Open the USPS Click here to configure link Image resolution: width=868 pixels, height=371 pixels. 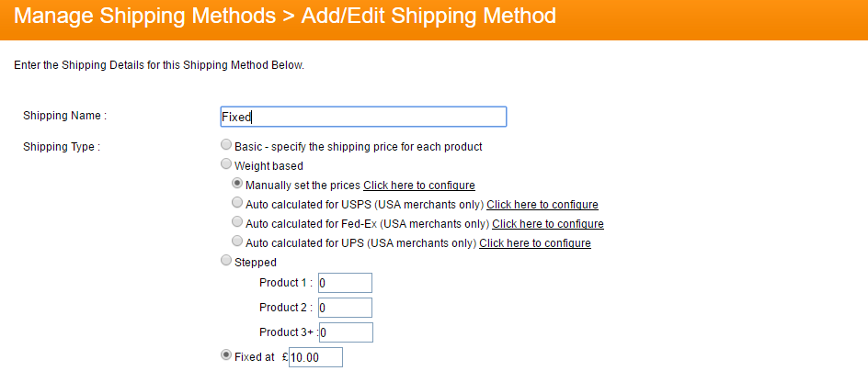(542, 204)
